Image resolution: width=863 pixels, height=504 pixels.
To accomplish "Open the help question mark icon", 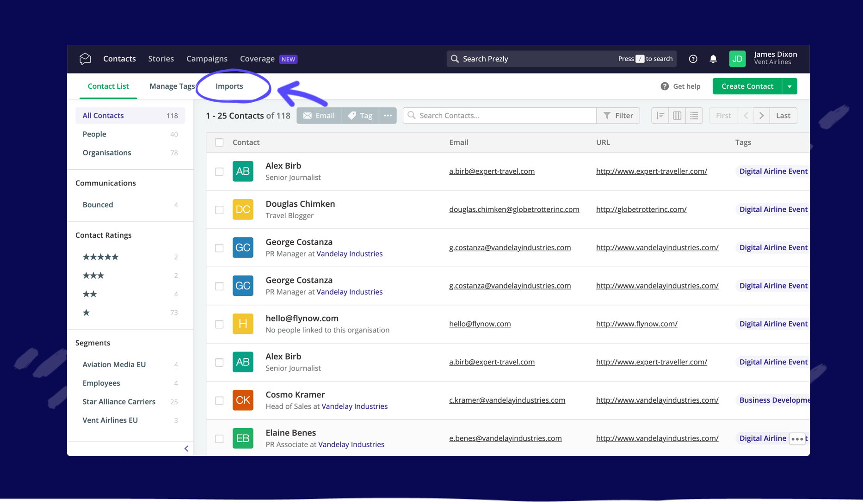I will click(693, 59).
